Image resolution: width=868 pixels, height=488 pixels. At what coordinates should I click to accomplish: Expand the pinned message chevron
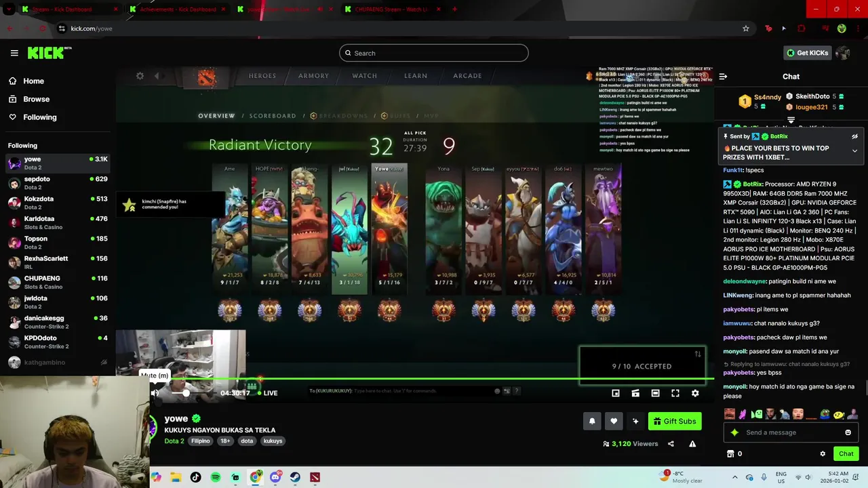coord(854,151)
